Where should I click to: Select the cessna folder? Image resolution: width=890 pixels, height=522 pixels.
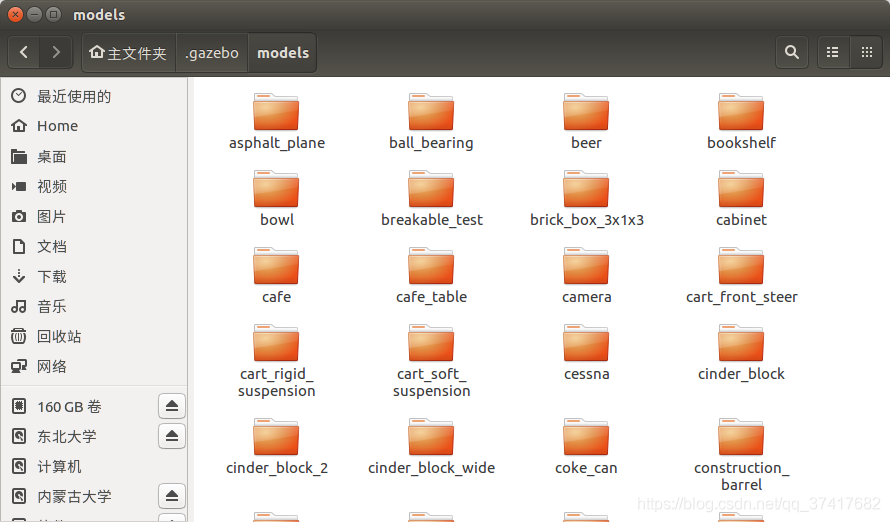pyautogui.click(x=586, y=353)
